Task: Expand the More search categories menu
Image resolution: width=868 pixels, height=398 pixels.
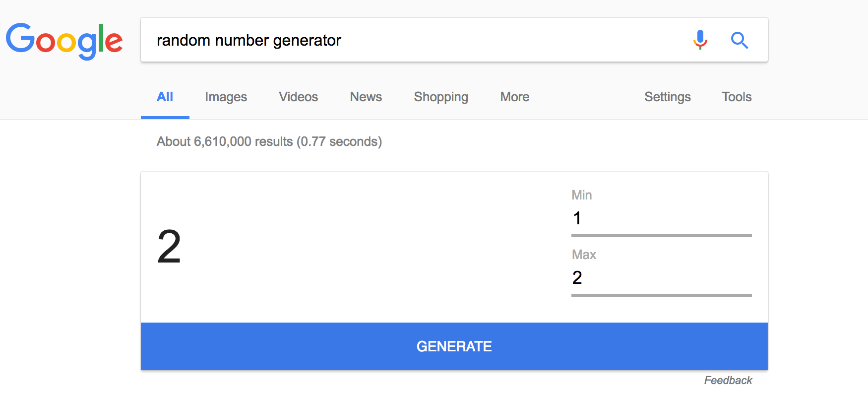Action: point(514,97)
